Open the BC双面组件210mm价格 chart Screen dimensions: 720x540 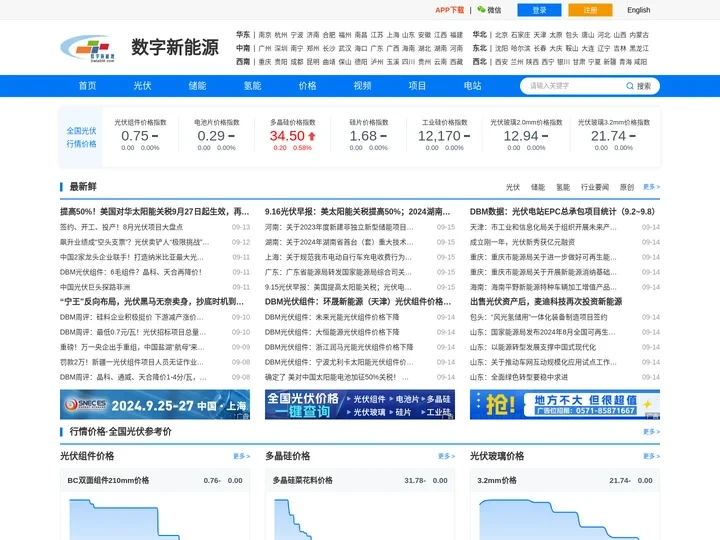click(x=155, y=504)
